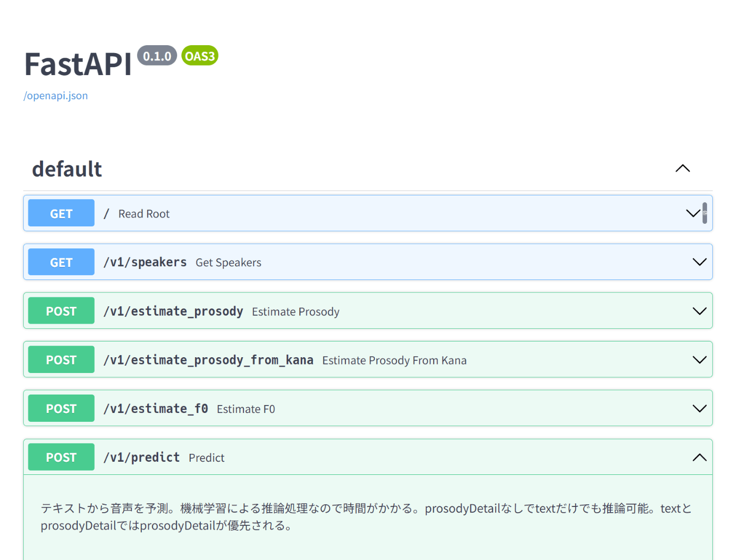This screenshot has height=560, width=736.
Task: Click the Predict summary text
Action: 207,458
